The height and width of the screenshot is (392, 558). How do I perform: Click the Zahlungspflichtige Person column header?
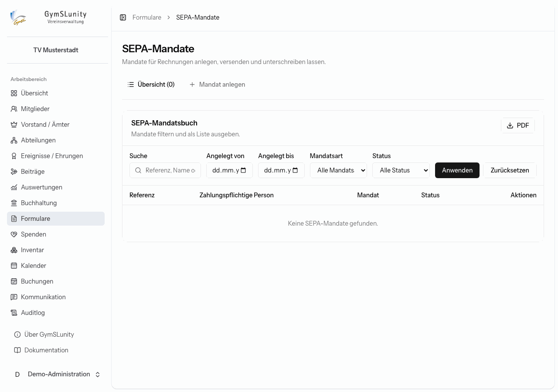click(x=237, y=195)
